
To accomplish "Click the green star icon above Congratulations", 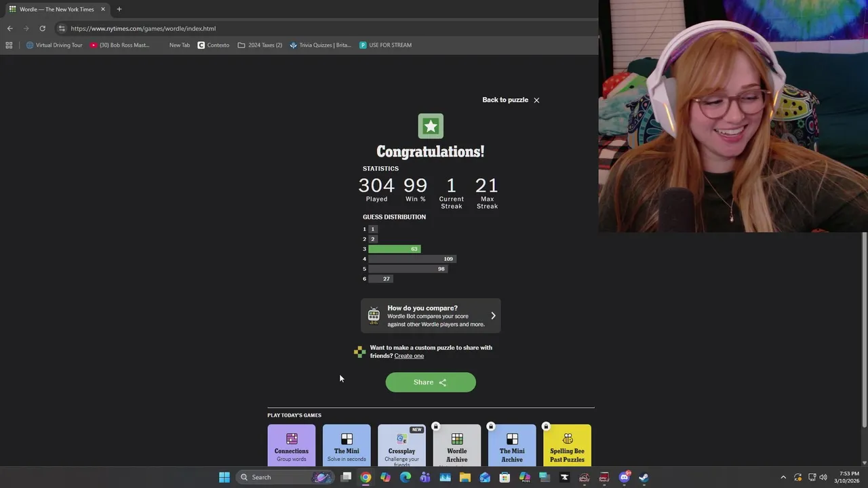I will (431, 126).
